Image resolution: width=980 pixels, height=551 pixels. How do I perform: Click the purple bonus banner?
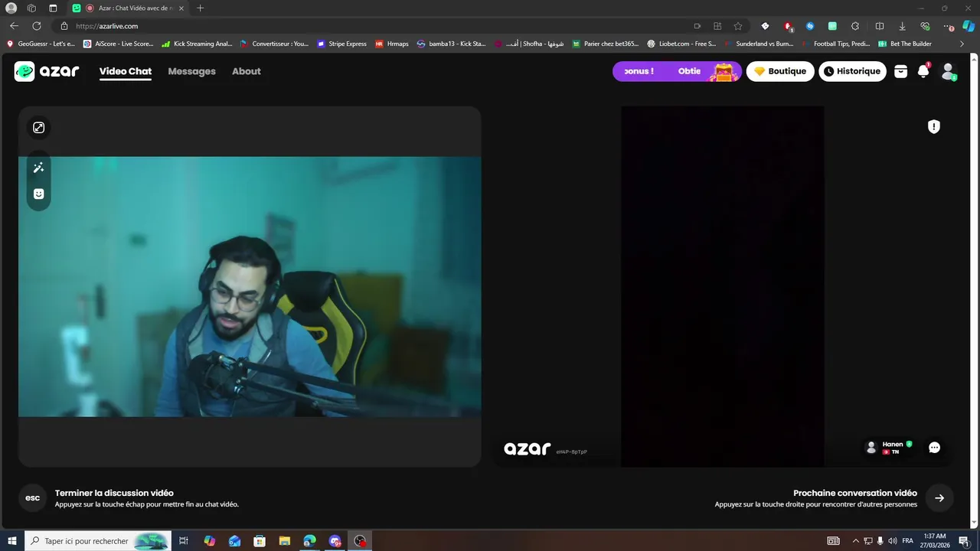pos(677,71)
